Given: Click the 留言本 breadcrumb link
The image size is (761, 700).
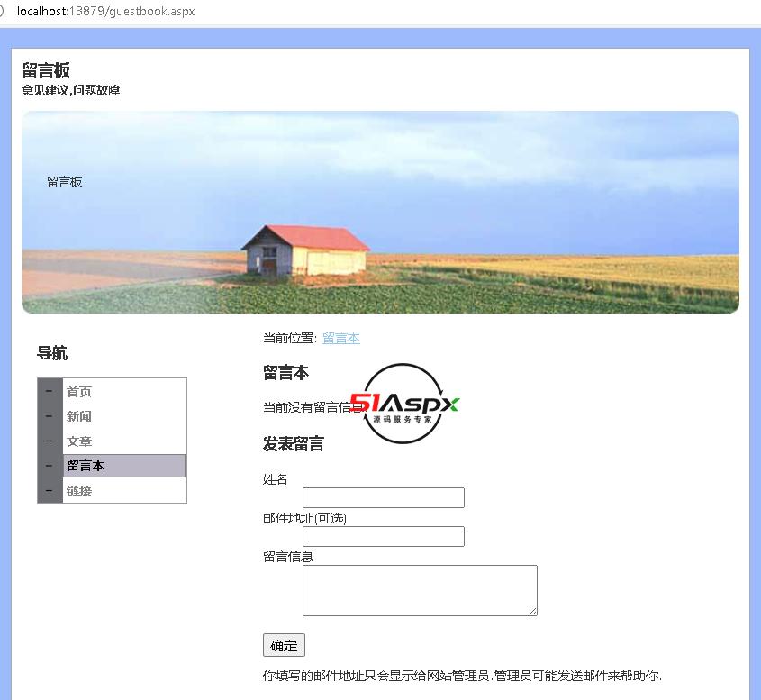Looking at the screenshot, I should (x=340, y=339).
